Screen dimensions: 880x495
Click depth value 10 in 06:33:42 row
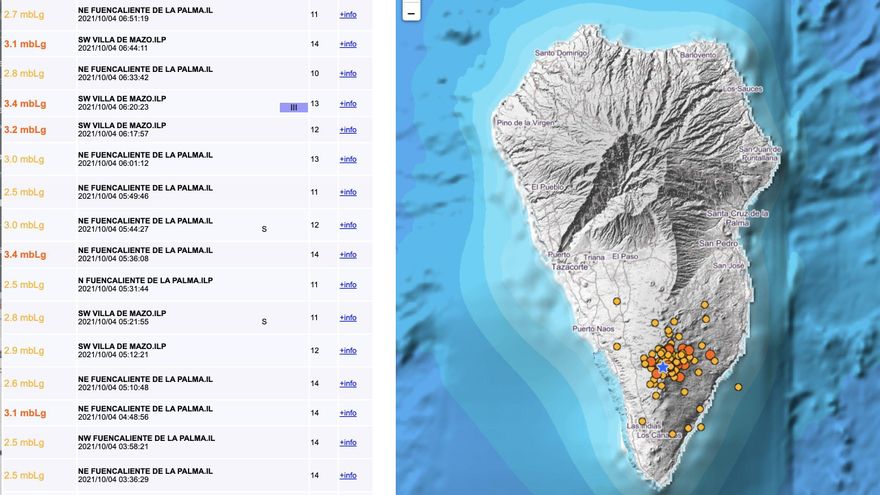click(315, 74)
